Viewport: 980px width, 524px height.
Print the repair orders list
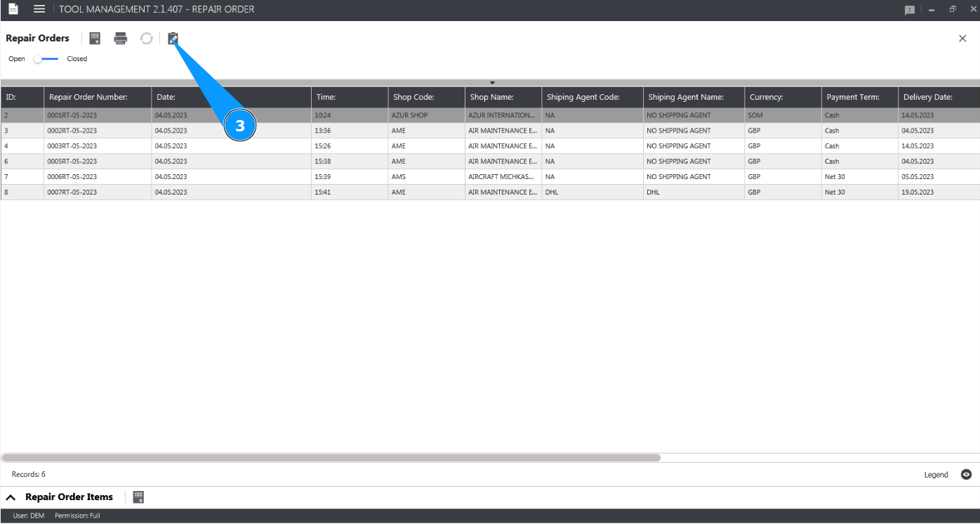tap(121, 38)
